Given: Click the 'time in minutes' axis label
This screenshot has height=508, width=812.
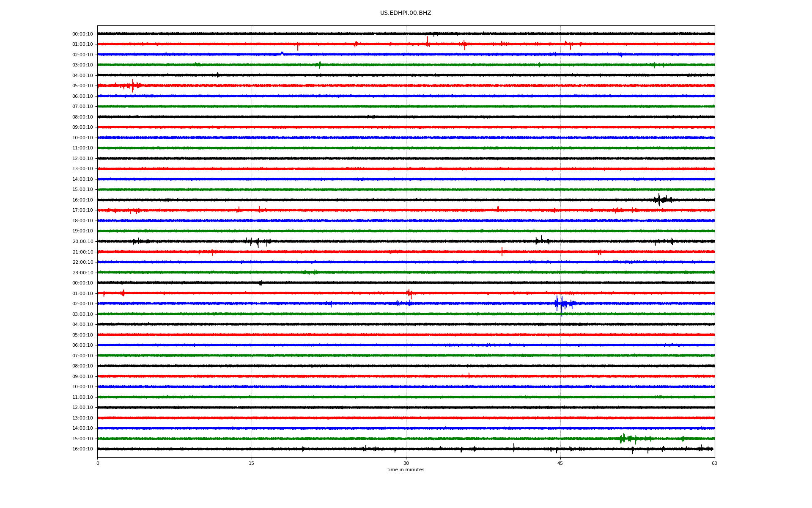Looking at the screenshot, I should [x=405, y=470].
